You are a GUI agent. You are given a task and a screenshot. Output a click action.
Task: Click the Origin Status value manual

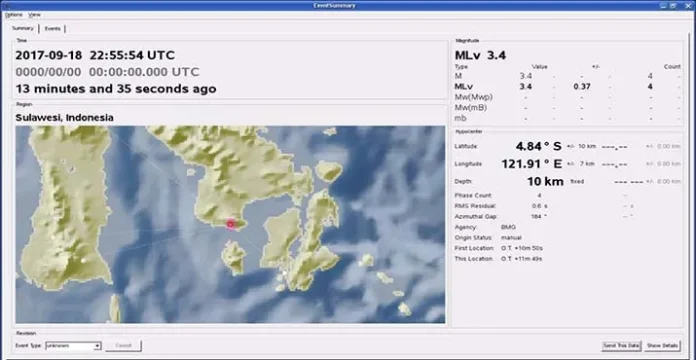[x=511, y=237]
